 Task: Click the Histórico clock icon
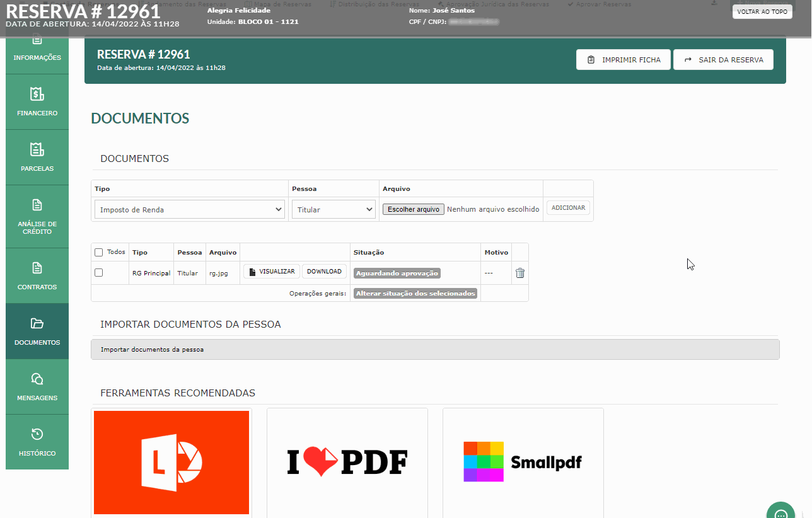pyautogui.click(x=37, y=434)
